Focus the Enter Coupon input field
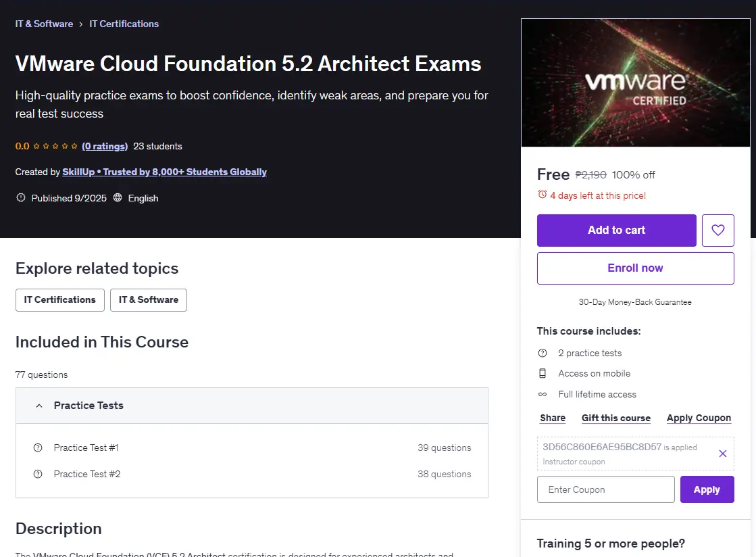This screenshot has width=756, height=557. coord(605,489)
